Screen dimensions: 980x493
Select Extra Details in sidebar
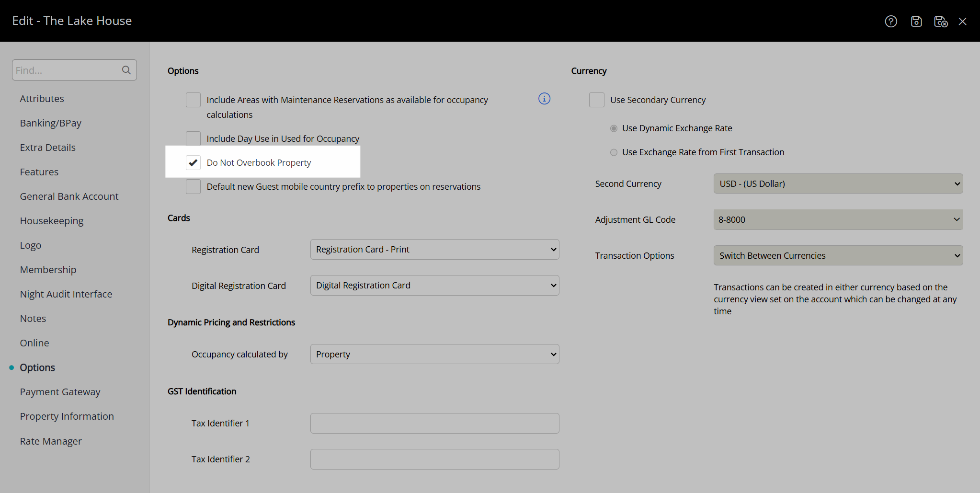pyautogui.click(x=48, y=148)
